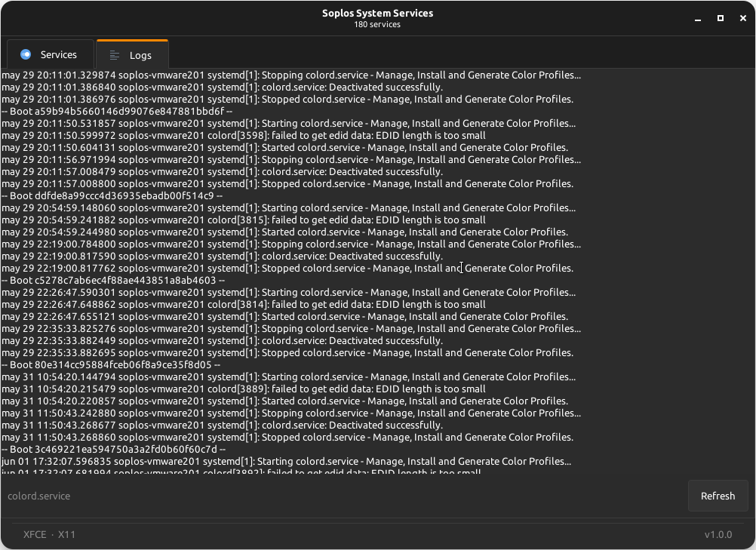
Task: Click log line at may 31 11:50:43.242880
Action: (x=291, y=413)
